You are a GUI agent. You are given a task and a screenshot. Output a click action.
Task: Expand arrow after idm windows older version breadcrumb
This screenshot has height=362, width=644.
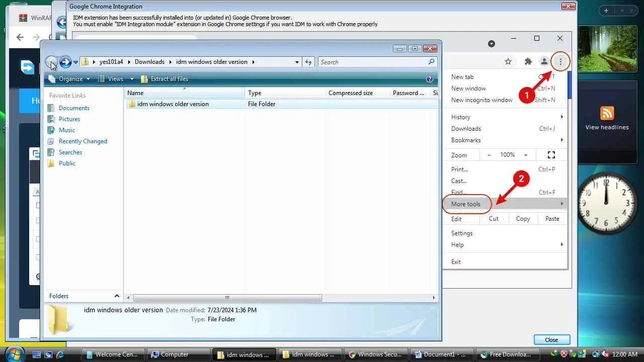point(254,62)
